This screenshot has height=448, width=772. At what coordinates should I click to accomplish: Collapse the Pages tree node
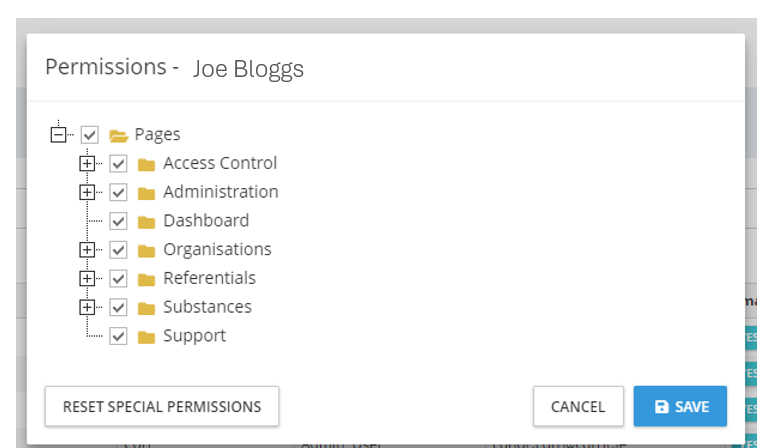(x=59, y=134)
